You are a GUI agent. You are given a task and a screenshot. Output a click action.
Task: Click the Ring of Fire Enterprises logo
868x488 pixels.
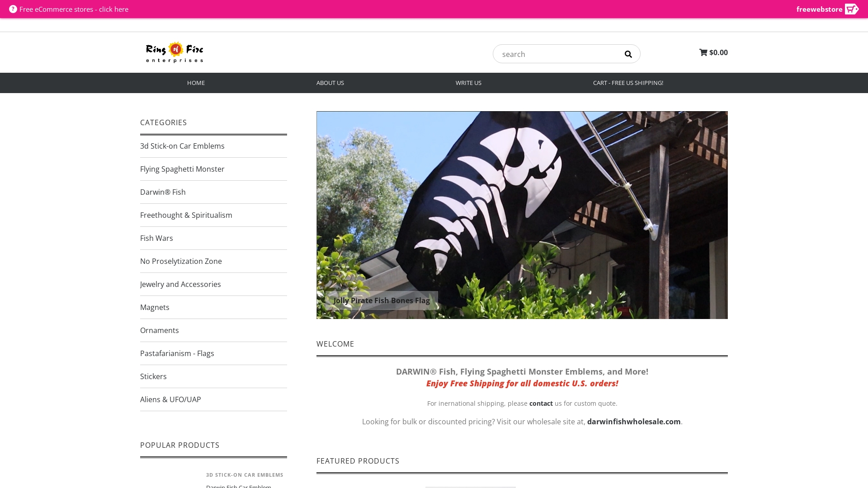point(175,52)
